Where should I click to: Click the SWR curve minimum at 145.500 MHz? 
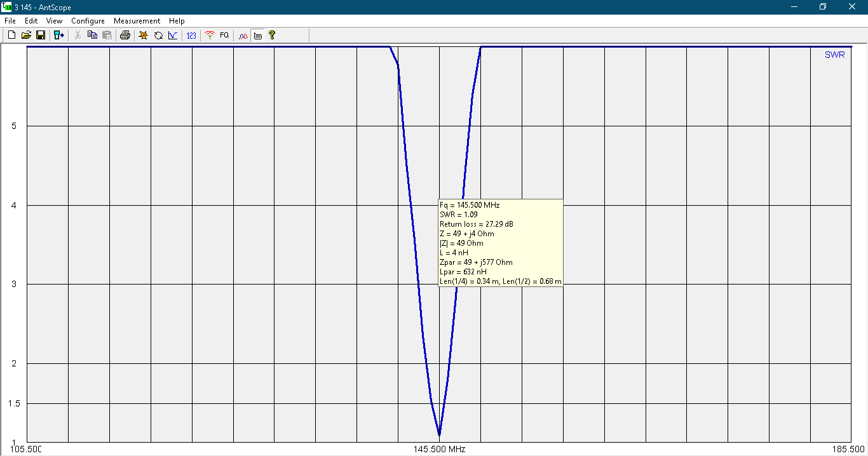[x=439, y=435]
